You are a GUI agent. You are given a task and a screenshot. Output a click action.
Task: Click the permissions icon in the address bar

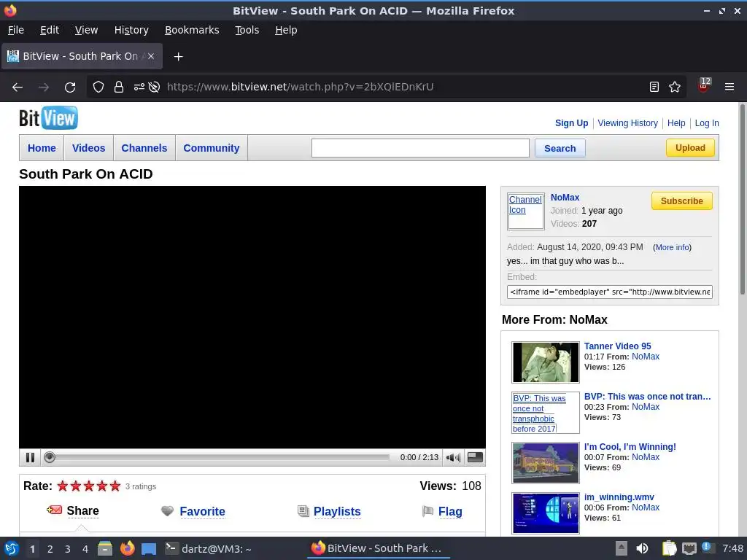click(139, 87)
